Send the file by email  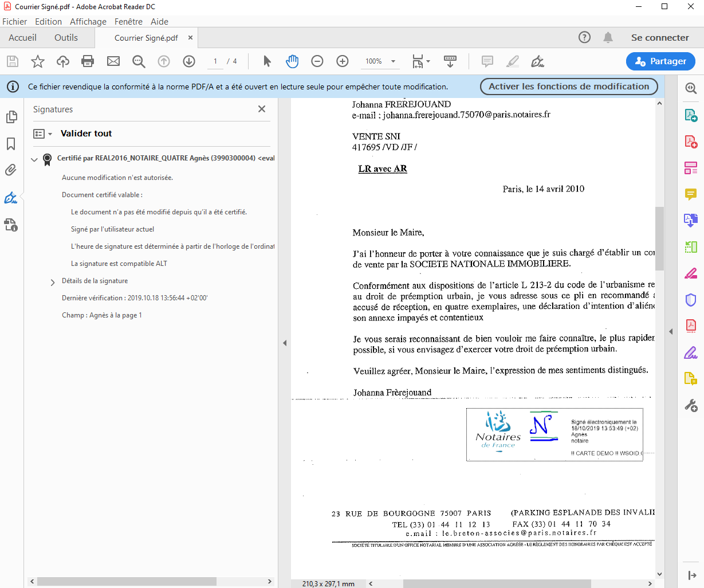113,61
